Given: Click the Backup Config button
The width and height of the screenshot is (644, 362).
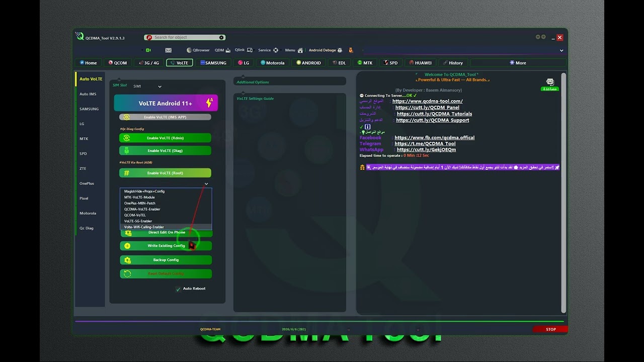Looking at the screenshot, I should (166, 260).
